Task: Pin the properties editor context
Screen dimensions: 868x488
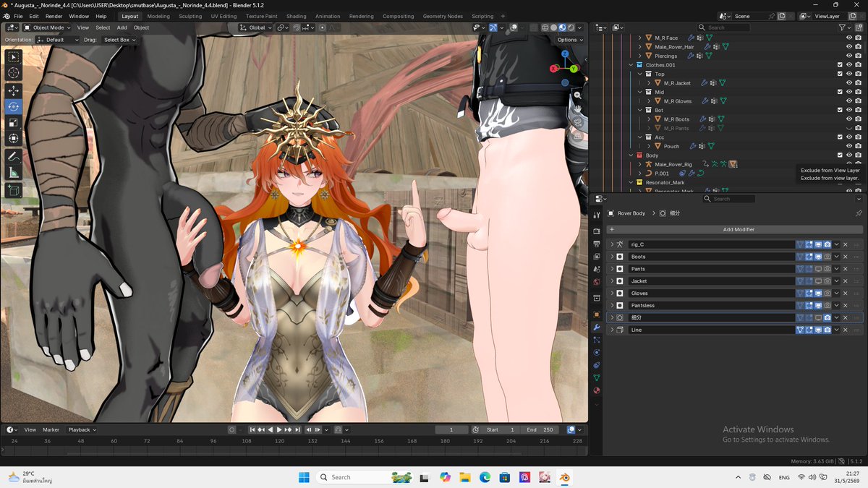Action: point(859,213)
